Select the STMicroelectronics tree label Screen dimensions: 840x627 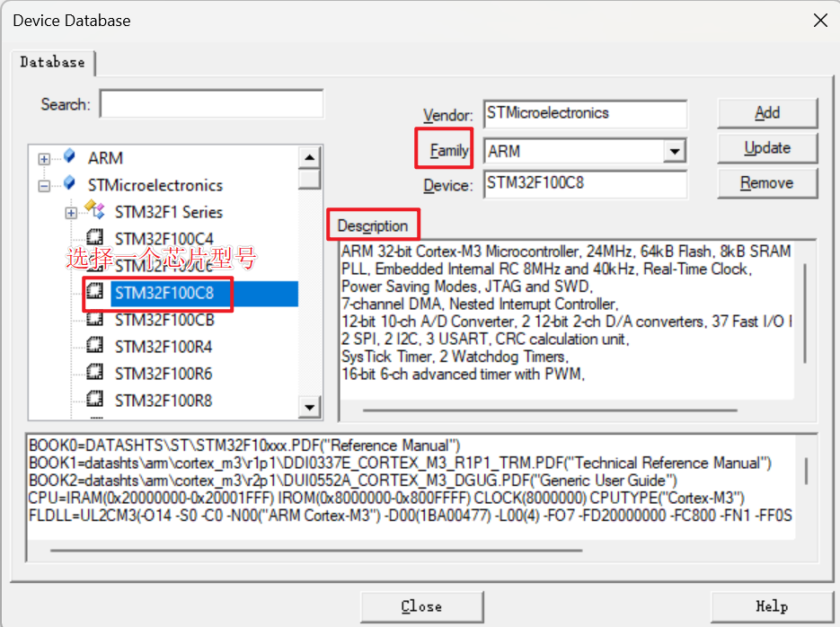pos(155,185)
